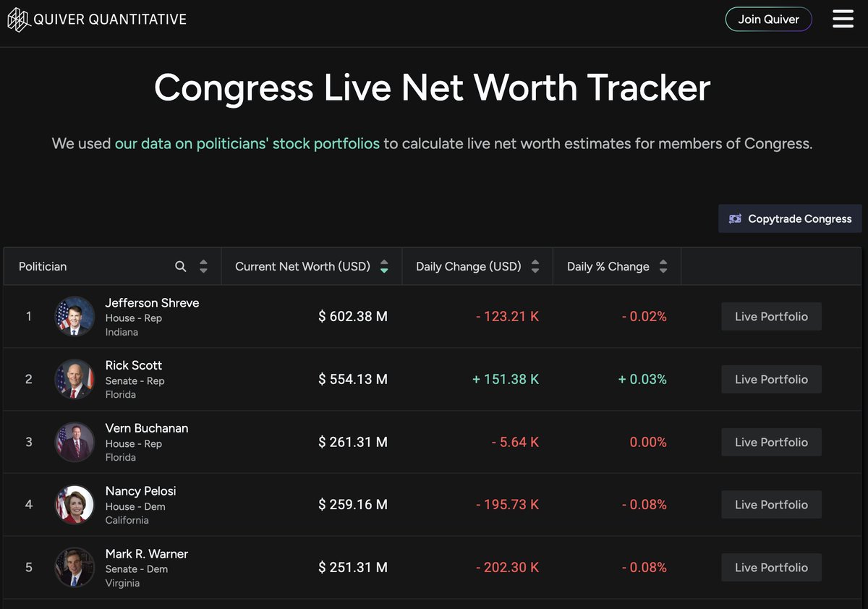This screenshot has height=609, width=868.
Task: Select the name Nancy Pelosi
Action: click(141, 491)
